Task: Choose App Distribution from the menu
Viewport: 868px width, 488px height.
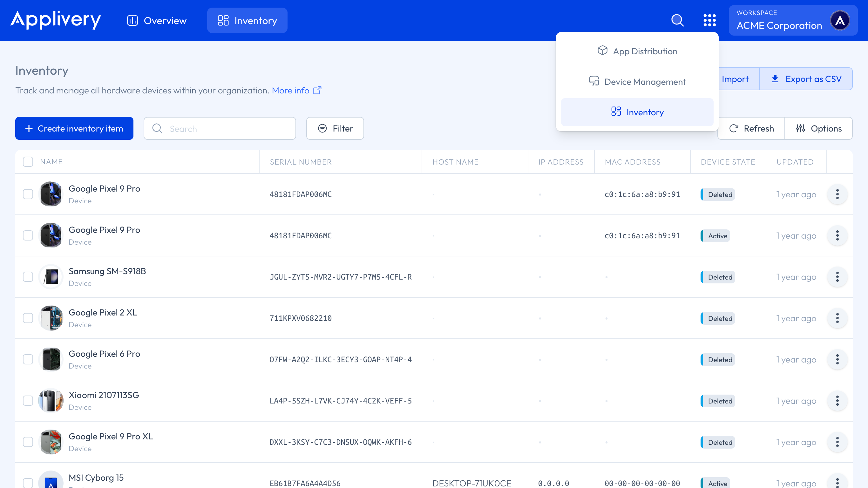Action: 637,51
